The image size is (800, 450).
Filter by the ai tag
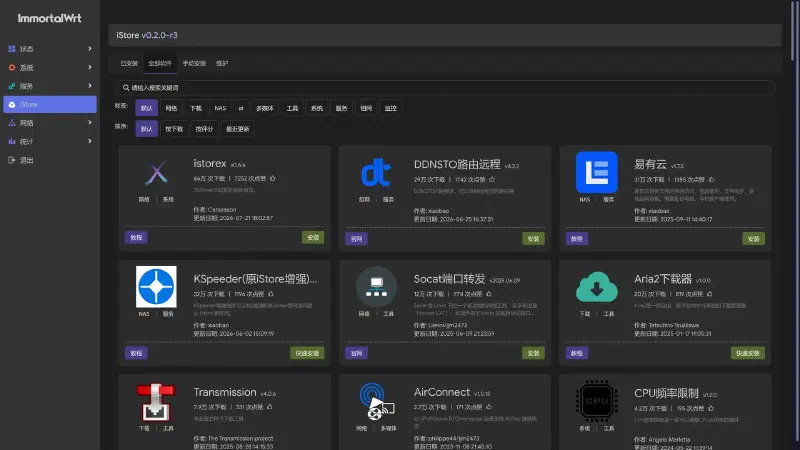(241, 108)
